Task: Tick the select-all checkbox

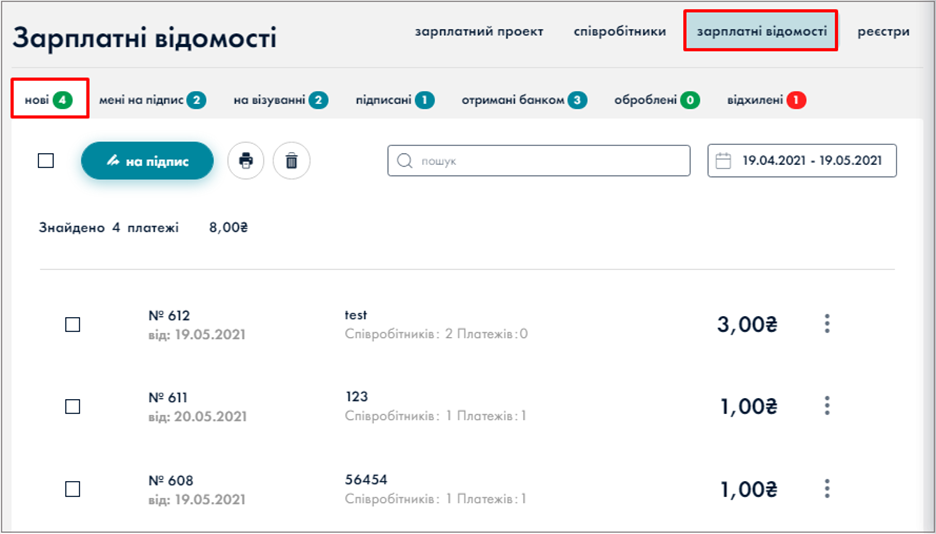Action: 46,160
